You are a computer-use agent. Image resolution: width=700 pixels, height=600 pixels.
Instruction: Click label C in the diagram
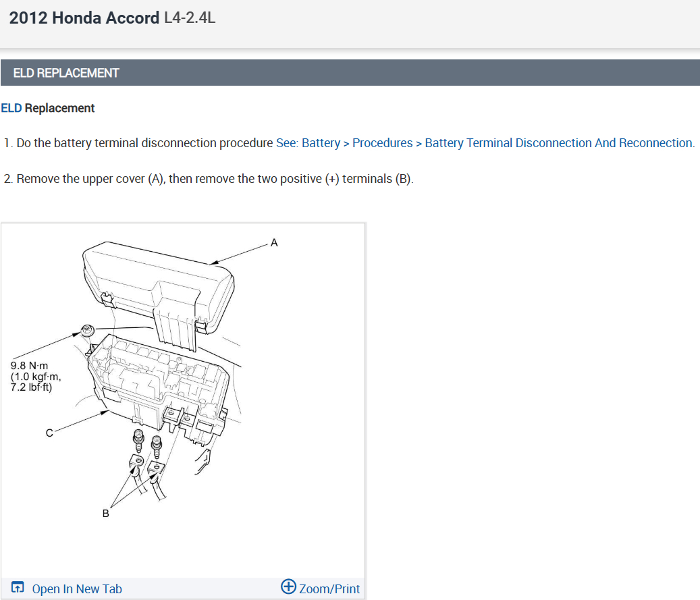tap(49, 433)
